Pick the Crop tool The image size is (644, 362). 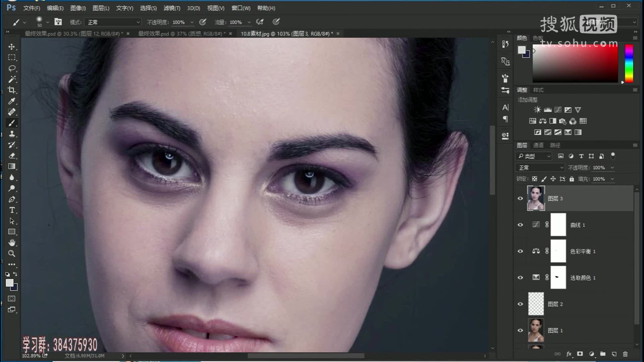12,90
